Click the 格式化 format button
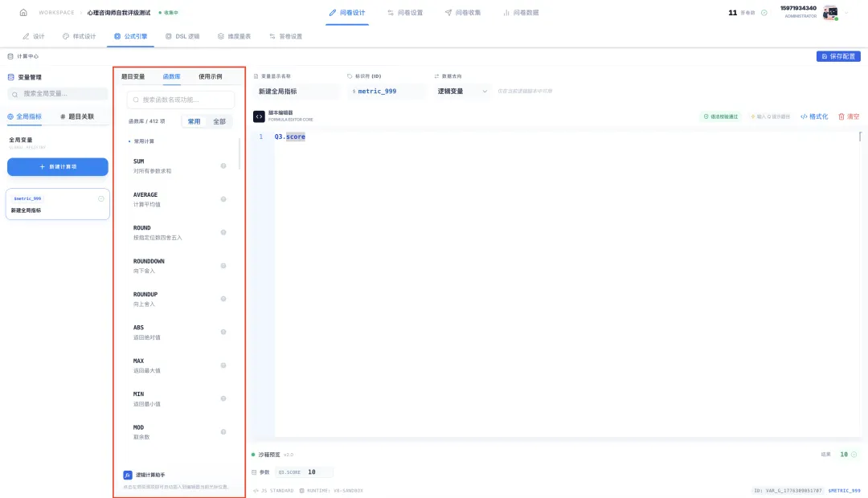Image resolution: width=868 pixels, height=498 pixels. [814, 116]
